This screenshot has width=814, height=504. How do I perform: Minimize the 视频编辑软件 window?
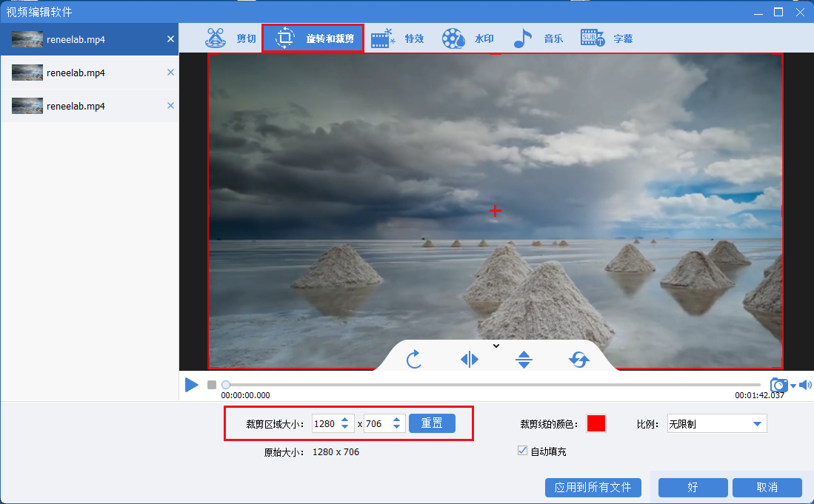(758, 13)
